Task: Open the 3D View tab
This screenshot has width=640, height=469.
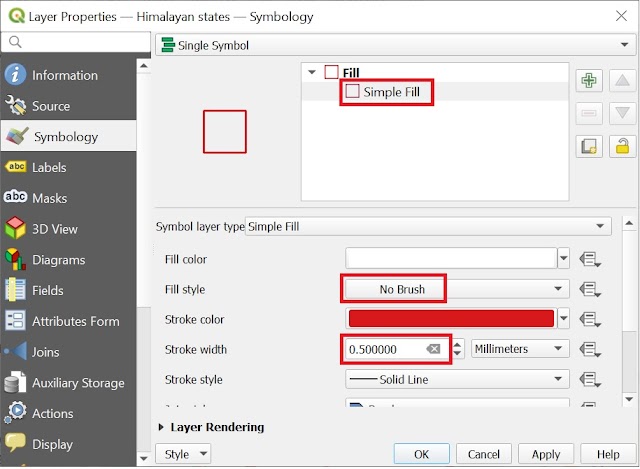Action: pyautogui.click(x=68, y=229)
